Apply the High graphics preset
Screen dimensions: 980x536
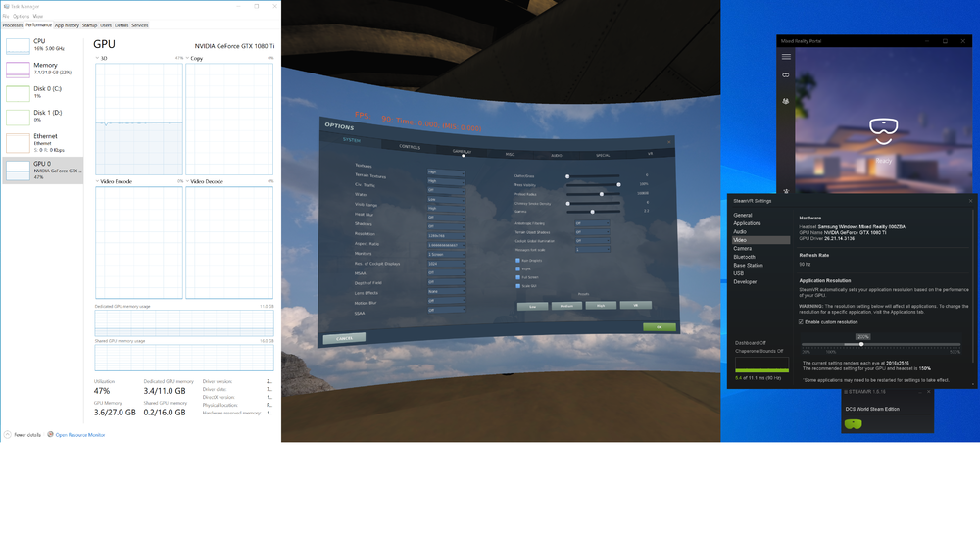pyautogui.click(x=602, y=305)
